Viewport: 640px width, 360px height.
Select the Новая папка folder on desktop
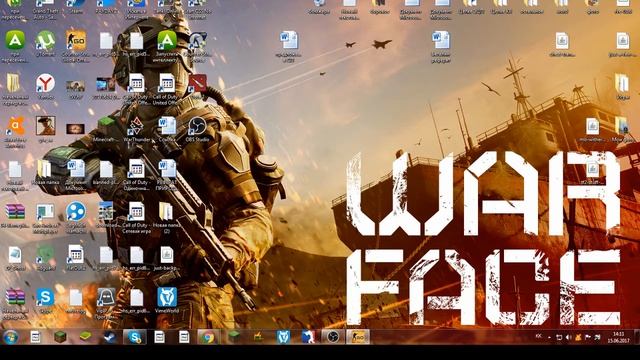[45, 169]
